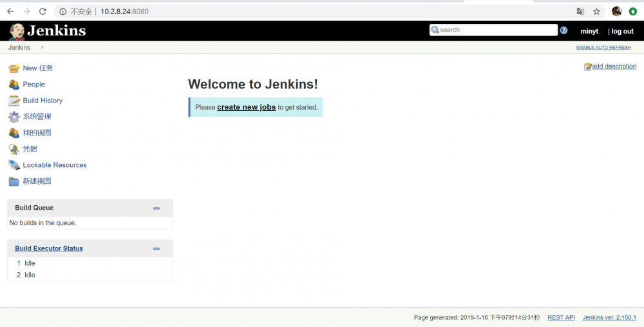Reload the page with refresh icon

[43, 12]
